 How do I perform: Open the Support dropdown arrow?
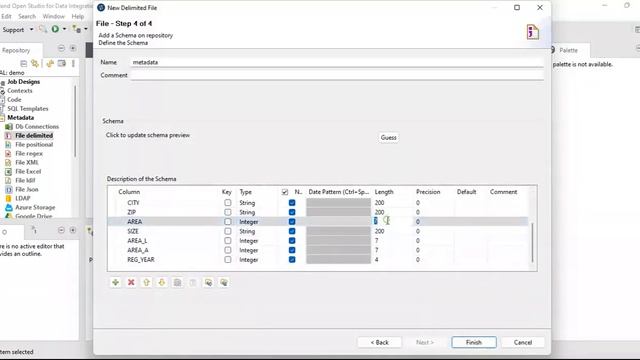[x=31, y=29]
